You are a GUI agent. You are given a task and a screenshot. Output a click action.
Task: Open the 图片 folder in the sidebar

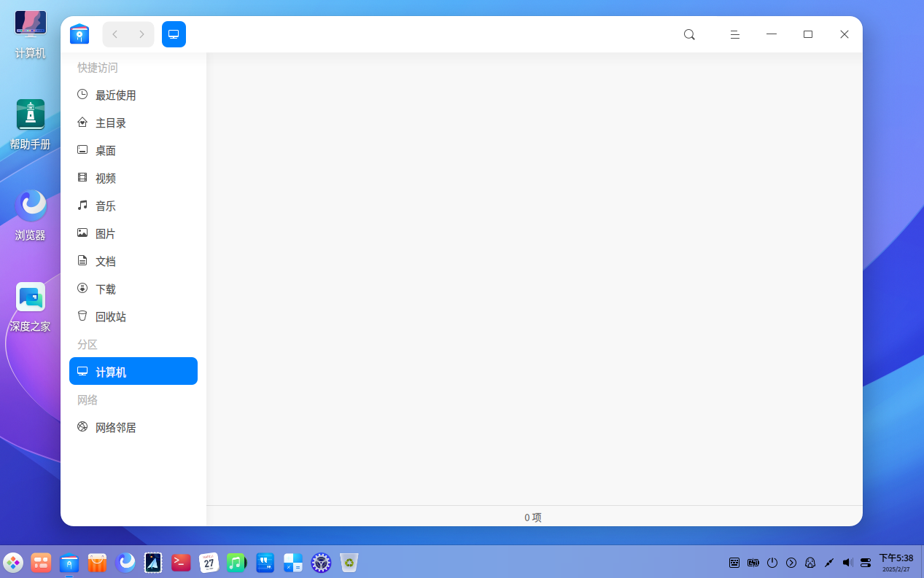[x=133, y=234]
